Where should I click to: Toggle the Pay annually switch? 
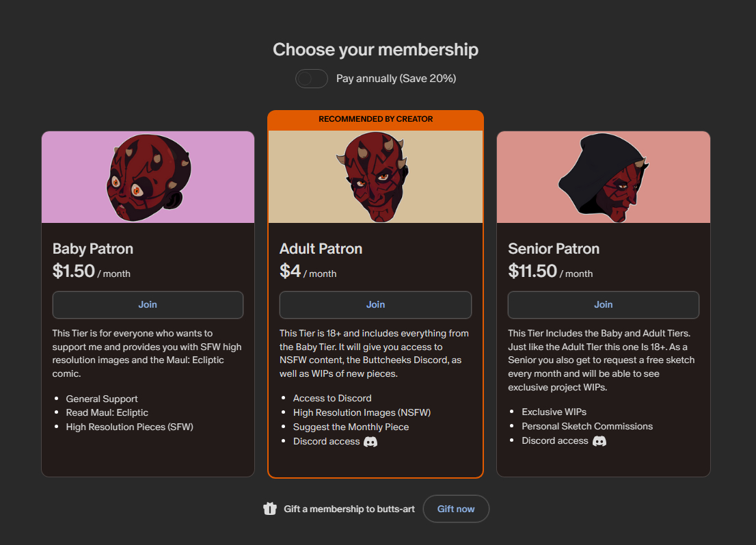[311, 79]
